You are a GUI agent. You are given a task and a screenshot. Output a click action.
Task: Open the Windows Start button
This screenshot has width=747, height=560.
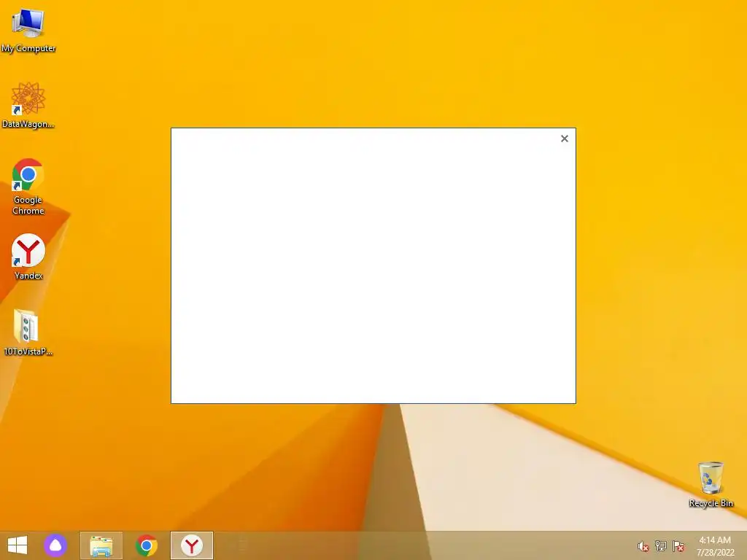(x=18, y=545)
